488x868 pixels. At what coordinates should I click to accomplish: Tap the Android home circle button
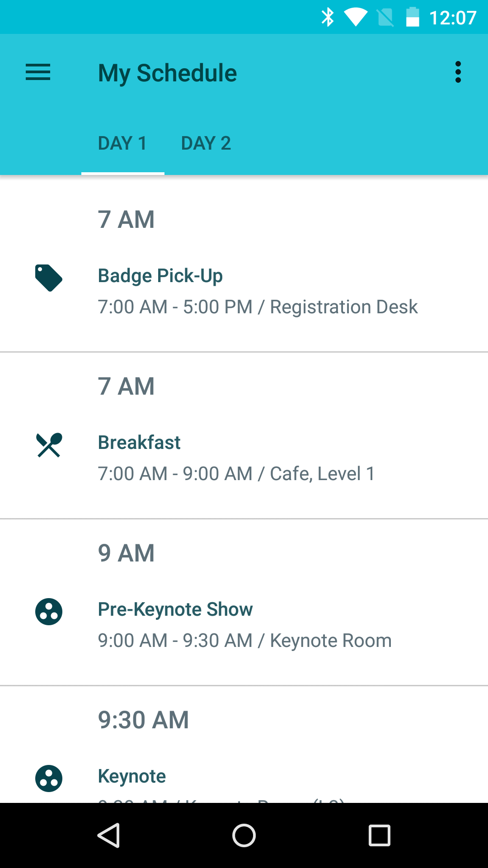click(x=244, y=835)
